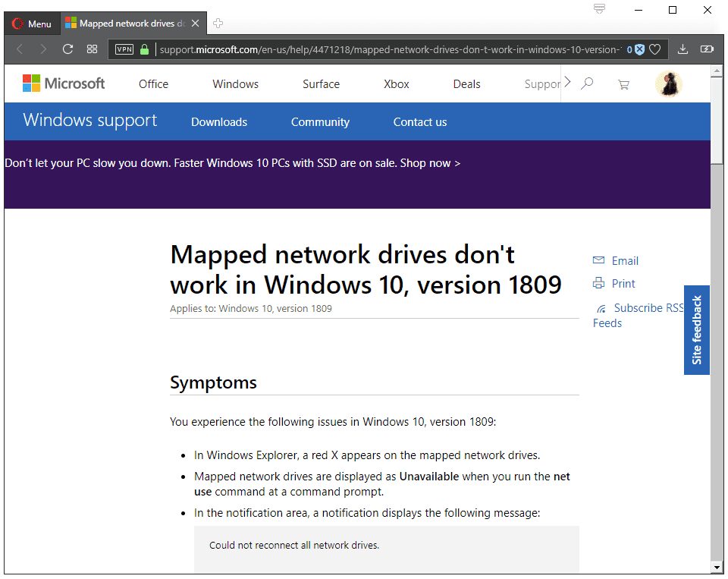Maximize the Opera browser window

673,10
